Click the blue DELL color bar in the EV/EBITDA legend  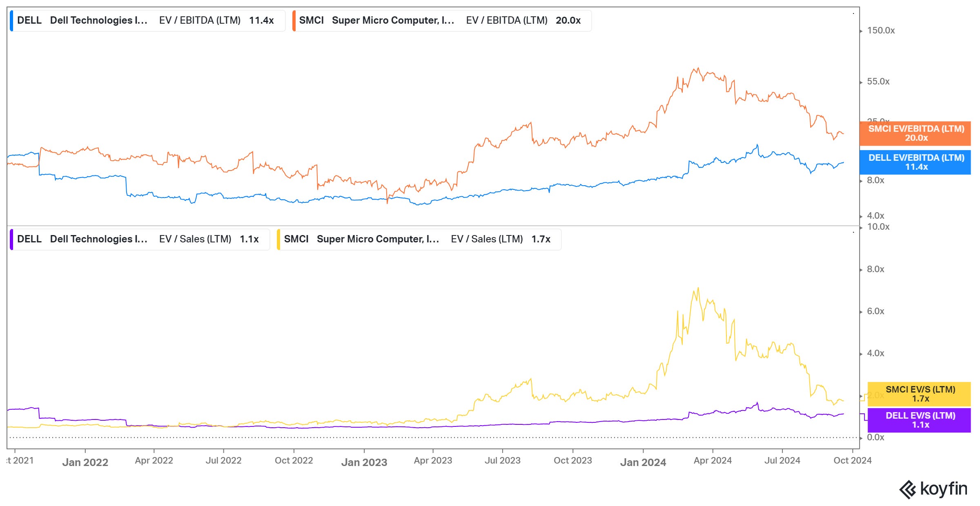pyautogui.click(x=11, y=21)
